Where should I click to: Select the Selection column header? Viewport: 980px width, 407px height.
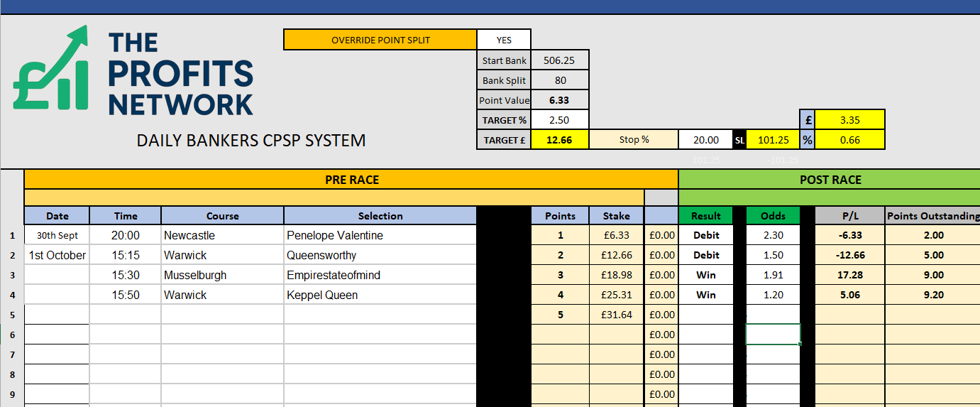(x=380, y=216)
